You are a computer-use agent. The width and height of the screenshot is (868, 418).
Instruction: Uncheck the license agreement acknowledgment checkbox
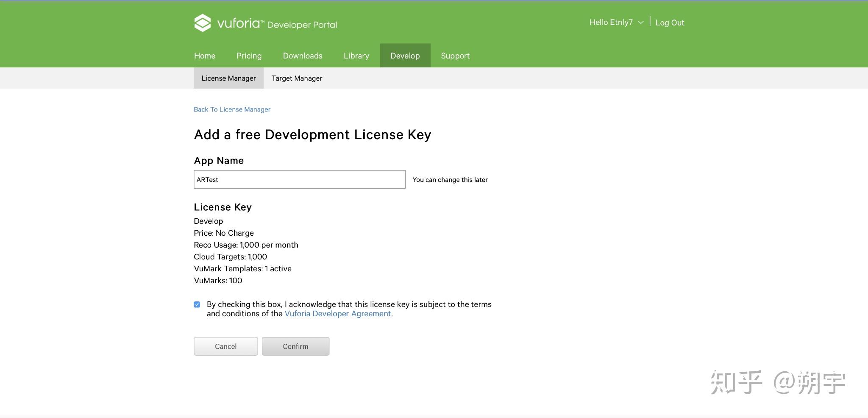pos(197,304)
